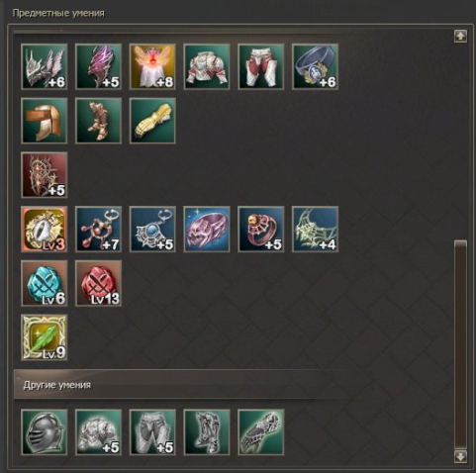Viewport: 476px width, 473px height.
Task: Choose the green web necklace +4 icon
Action: click(315, 230)
